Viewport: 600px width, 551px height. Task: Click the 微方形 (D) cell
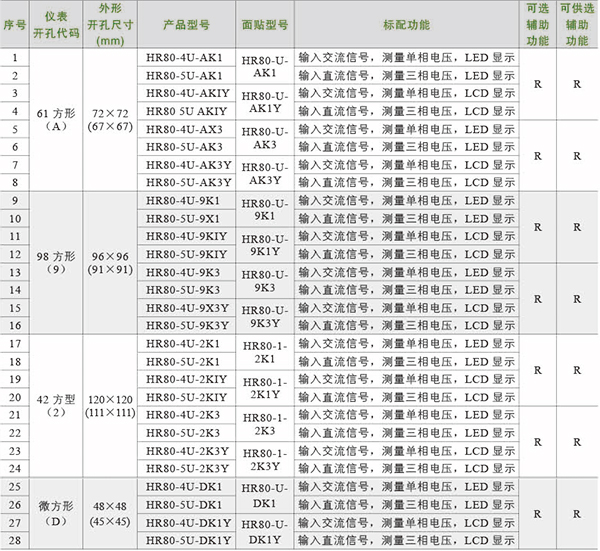pyautogui.click(x=56, y=512)
